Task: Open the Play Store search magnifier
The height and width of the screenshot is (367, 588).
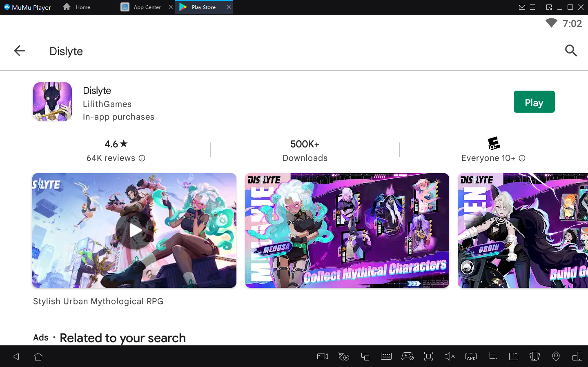Action: (x=571, y=51)
